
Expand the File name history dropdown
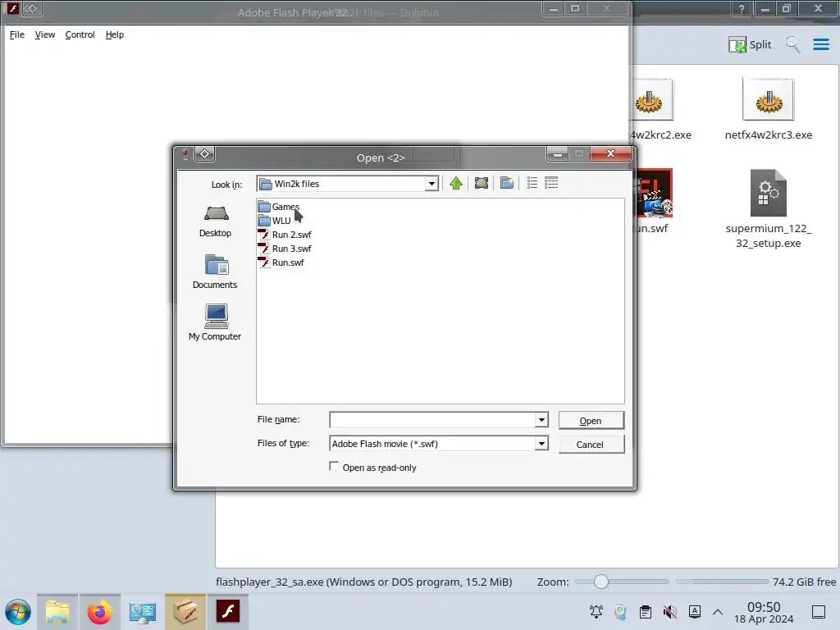[x=541, y=419]
